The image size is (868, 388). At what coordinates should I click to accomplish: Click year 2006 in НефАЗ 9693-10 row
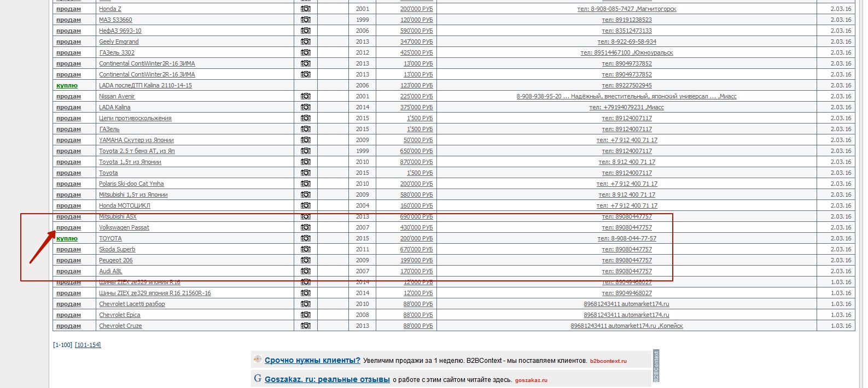(x=362, y=31)
